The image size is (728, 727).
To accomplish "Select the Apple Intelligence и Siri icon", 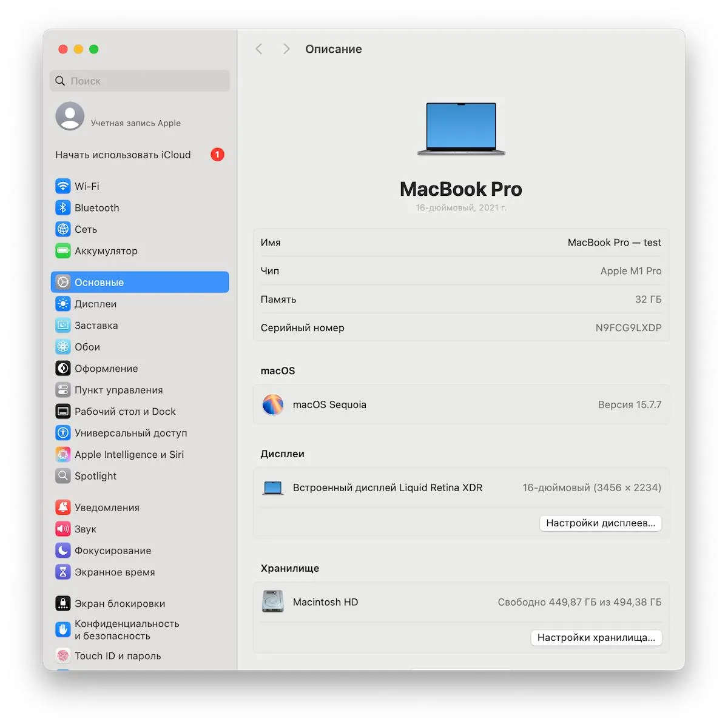I will point(63,454).
